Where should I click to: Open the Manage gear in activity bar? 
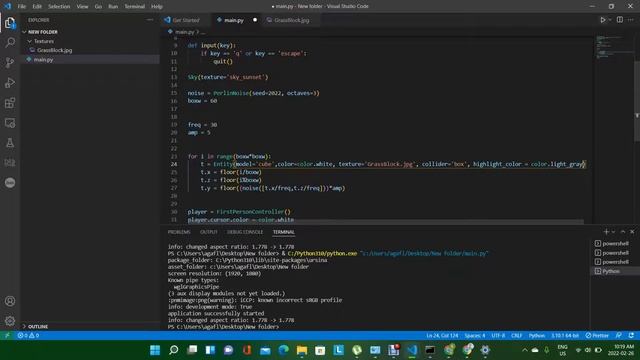(10, 321)
